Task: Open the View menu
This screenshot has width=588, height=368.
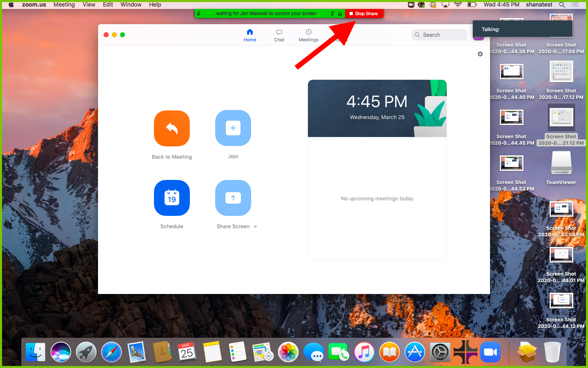Action: pos(89,4)
